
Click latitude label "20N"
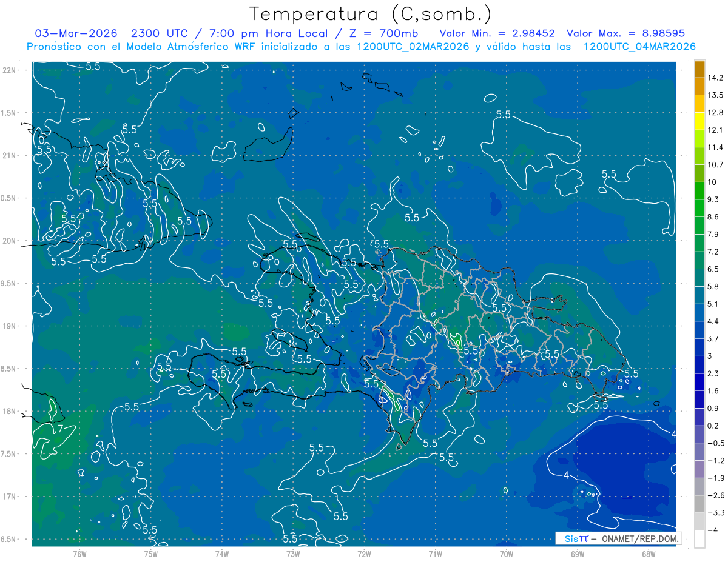9,241
